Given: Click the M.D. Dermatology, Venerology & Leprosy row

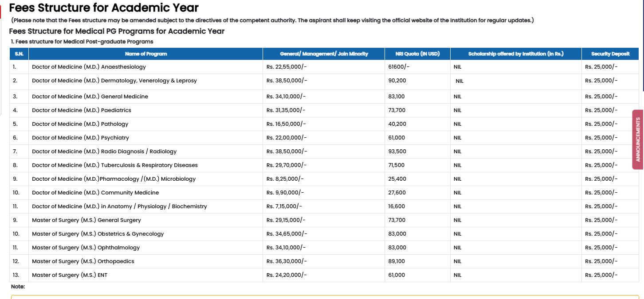Looking at the screenshot, I should 114,81.
